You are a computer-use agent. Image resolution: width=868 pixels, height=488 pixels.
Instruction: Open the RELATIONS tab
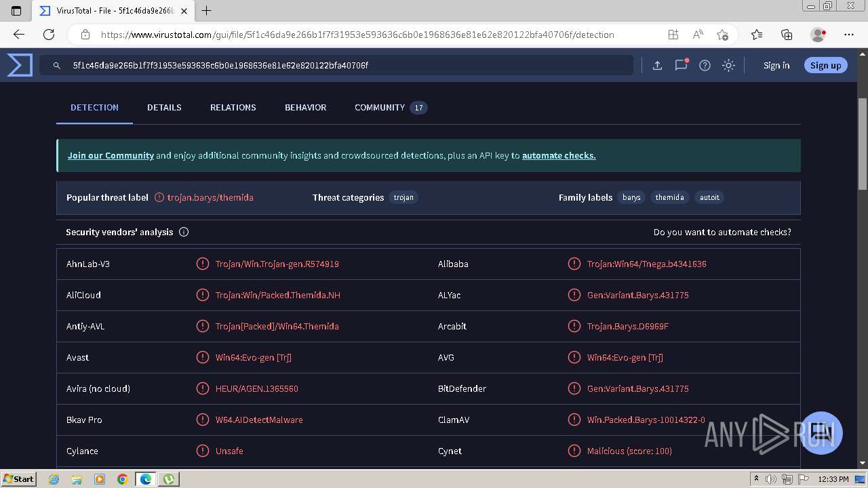click(233, 108)
